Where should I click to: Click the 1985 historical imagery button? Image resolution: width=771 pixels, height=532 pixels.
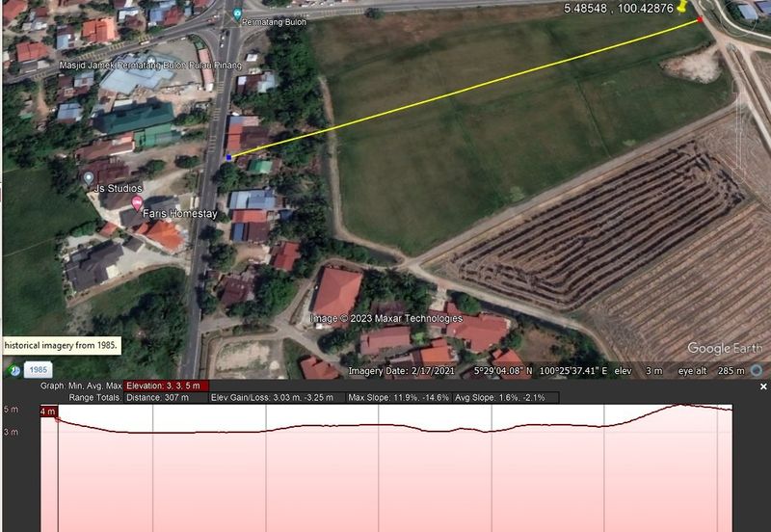[39, 370]
